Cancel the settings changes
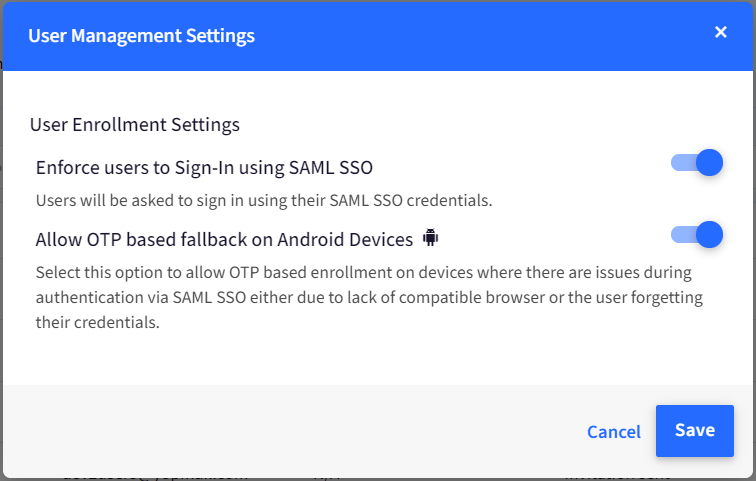The width and height of the screenshot is (756, 481). pos(614,431)
